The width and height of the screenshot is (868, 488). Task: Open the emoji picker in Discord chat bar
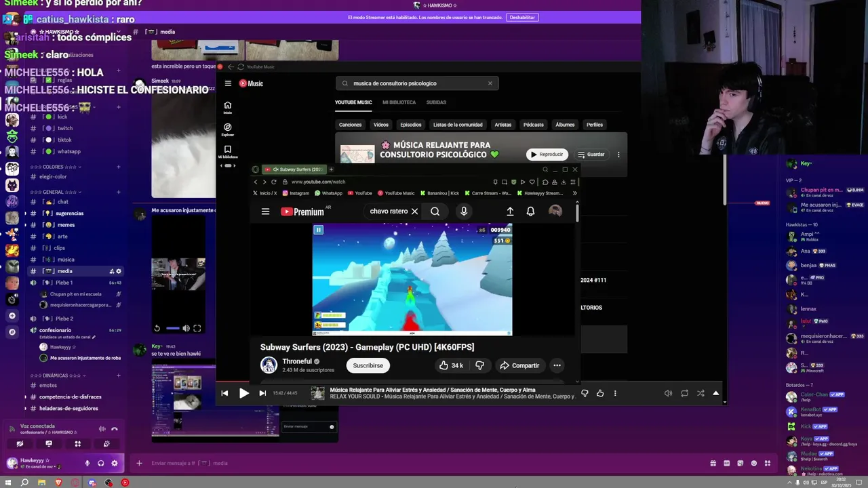(754, 463)
